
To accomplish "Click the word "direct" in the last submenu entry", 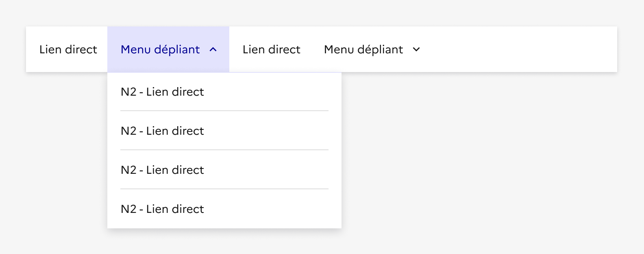I will (187, 209).
